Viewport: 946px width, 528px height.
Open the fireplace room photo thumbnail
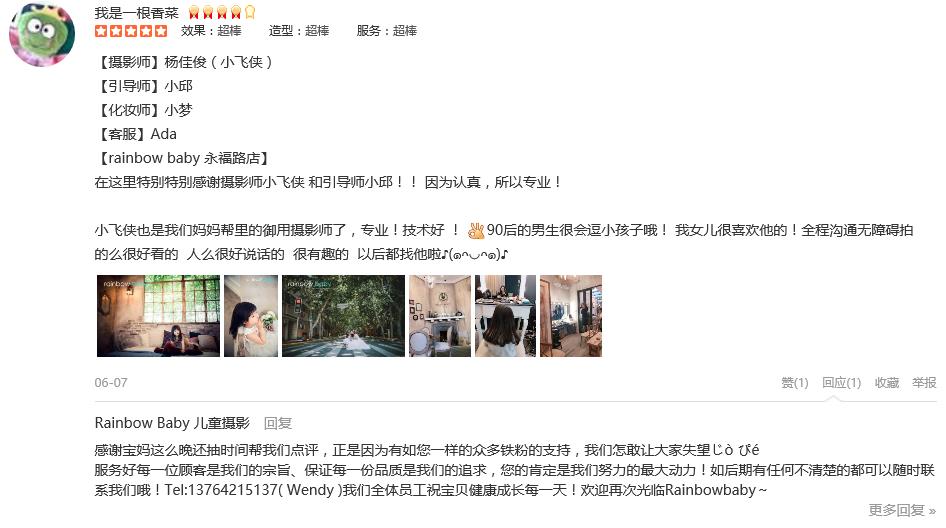[440, 316]
